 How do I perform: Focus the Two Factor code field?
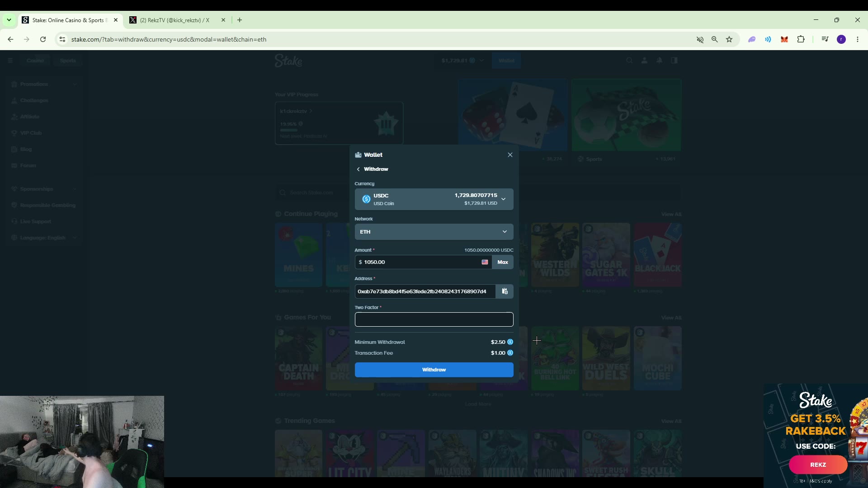point(434,319)
